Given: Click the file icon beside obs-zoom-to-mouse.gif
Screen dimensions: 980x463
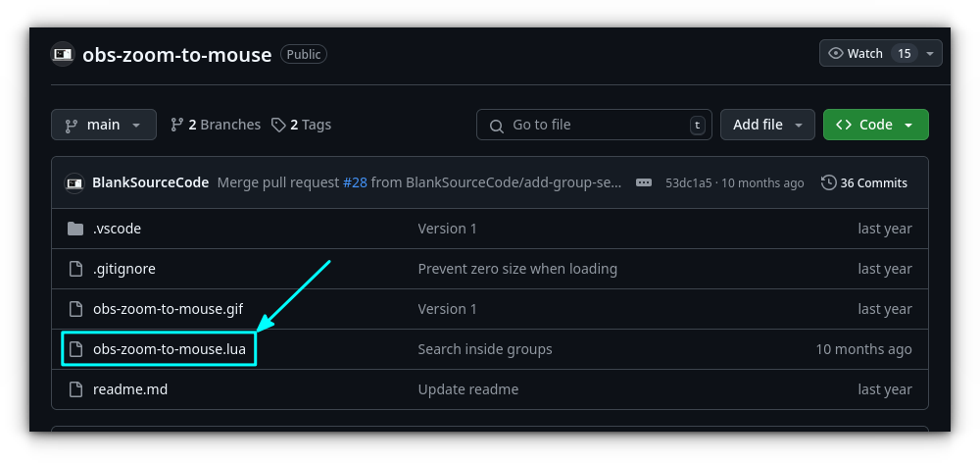Looking at the screenshot, I should (75, 309).
